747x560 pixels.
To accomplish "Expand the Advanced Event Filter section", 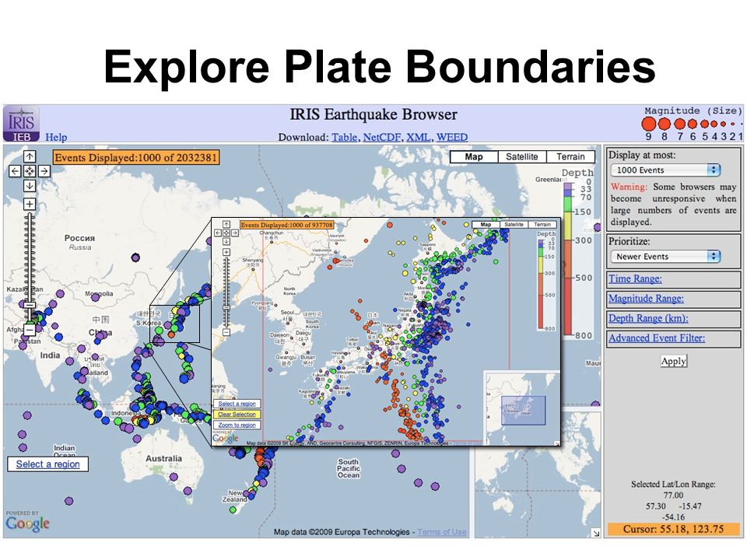I will [x=657, y=338].
